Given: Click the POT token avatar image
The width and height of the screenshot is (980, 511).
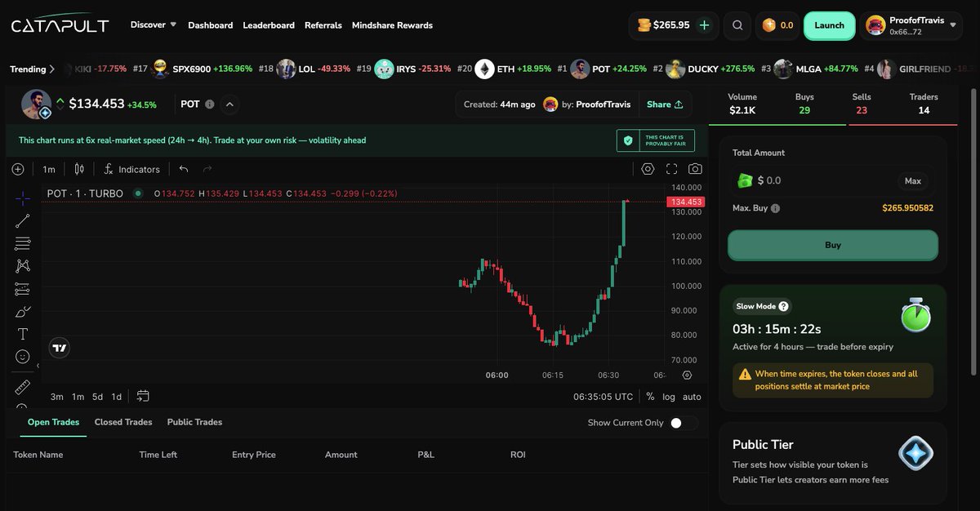Looking at the screenshot, I should [36, 104].
